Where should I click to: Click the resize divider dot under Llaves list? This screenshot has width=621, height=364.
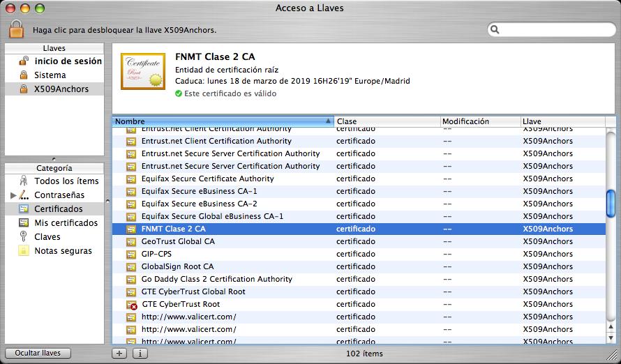click(54, 159)
